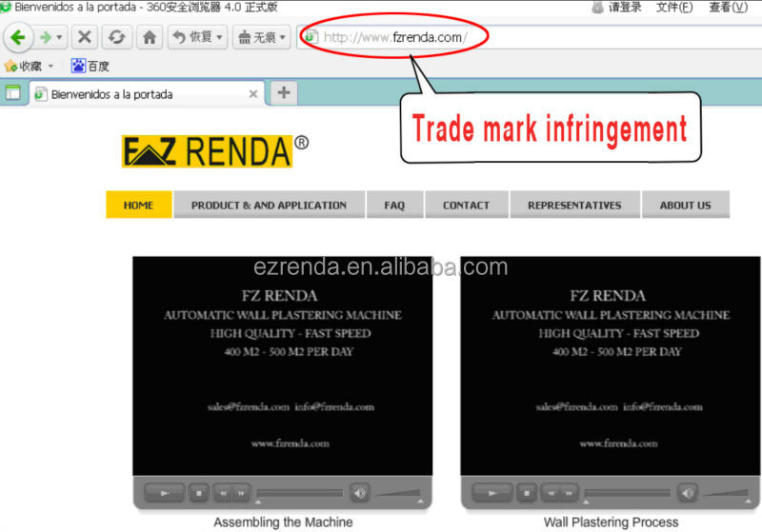The height and width of the screenshot is (532, 762).
Task: Stop the Assembling the Machine video
Action: [x=199, y=493]
